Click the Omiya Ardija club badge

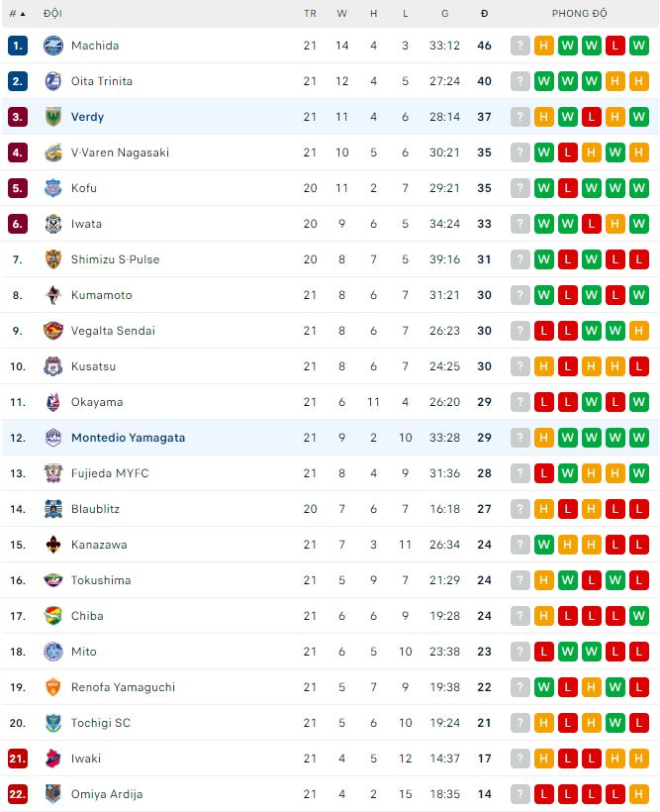click(53, 794)
